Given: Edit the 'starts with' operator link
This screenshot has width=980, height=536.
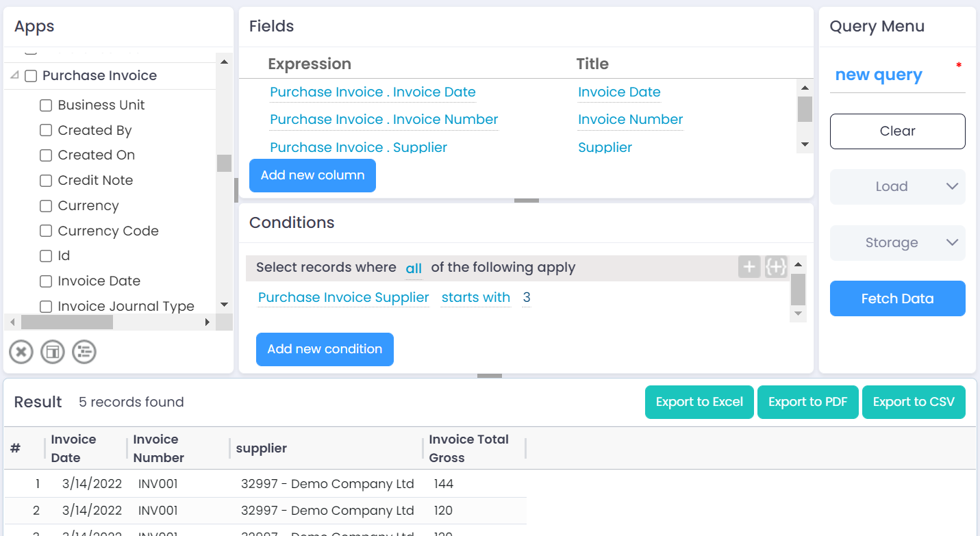Looking at the screenshot, I should click(476, 297).
